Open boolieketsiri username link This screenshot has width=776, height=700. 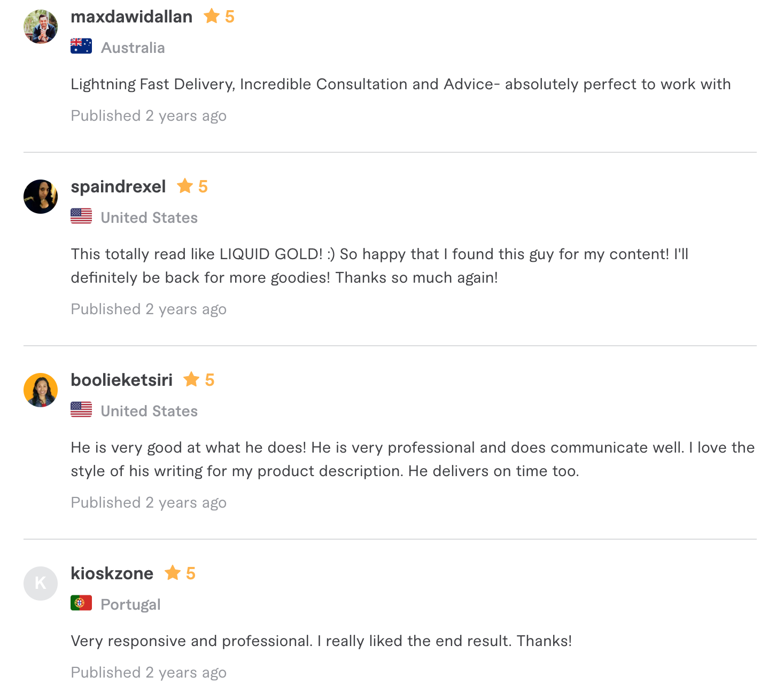pyautogui.click(x=121, y=380)
